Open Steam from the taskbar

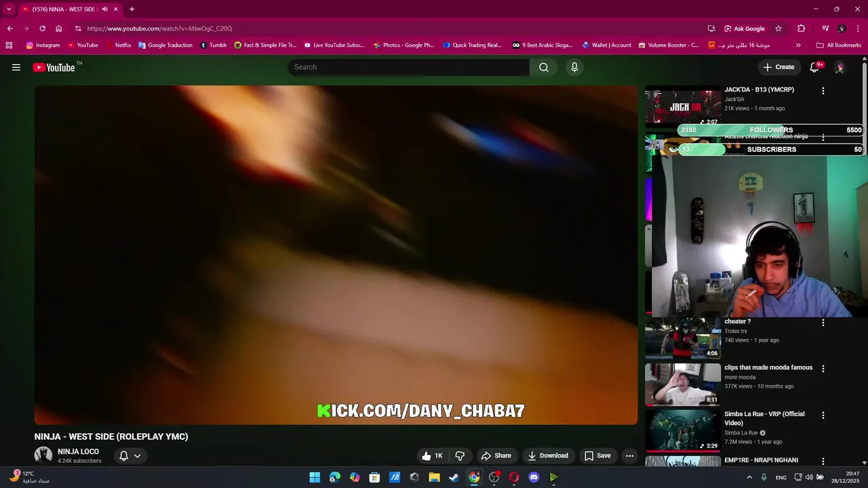[x=454, y=477]
